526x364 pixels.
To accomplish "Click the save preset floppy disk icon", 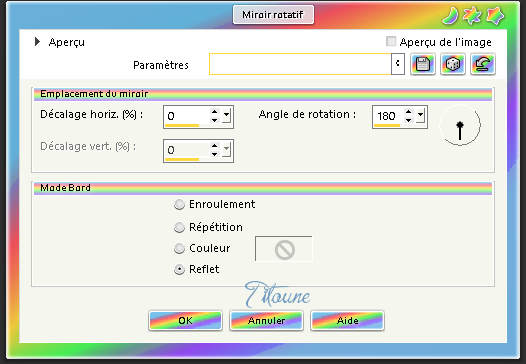I will point(423,64).
